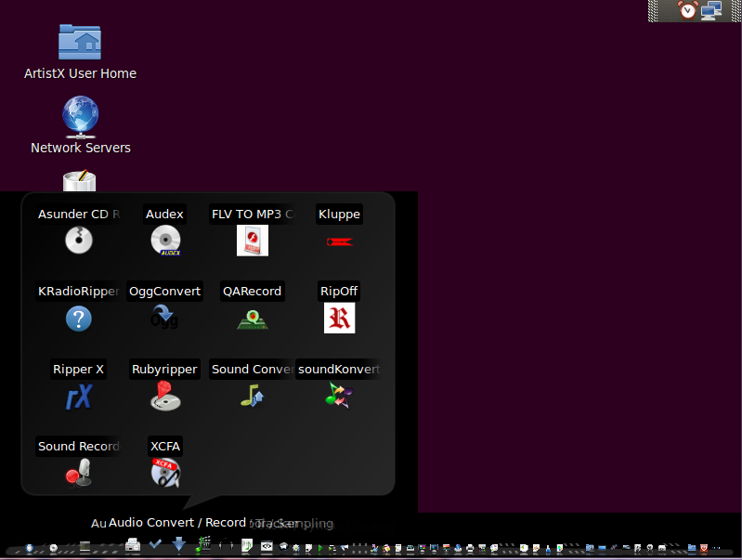This screenshot has width=742, height=560.
Task: Open Kluppe loop player
Action: coord(339,241)
